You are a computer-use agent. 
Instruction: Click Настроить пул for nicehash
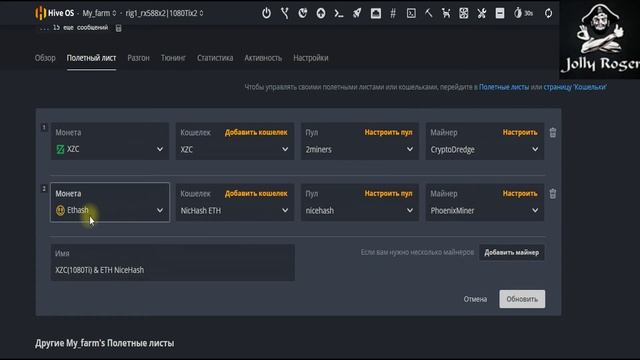coord(388,193)
